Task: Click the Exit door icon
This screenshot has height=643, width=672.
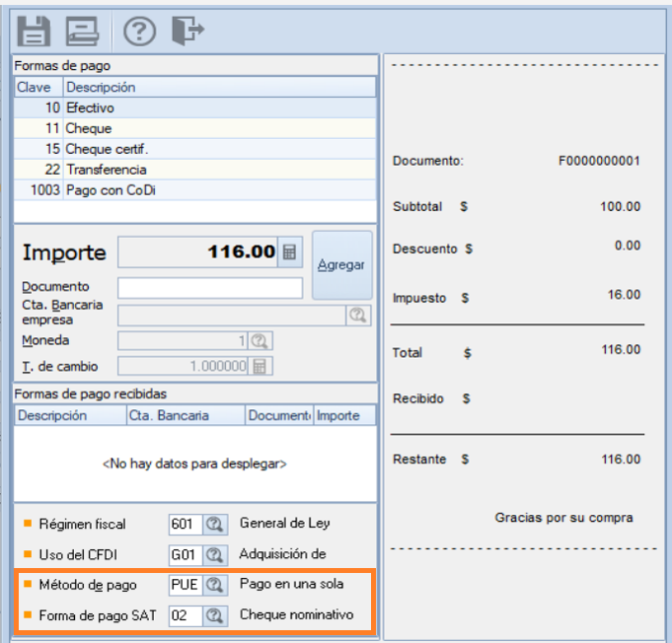Action: pos(187,30)
